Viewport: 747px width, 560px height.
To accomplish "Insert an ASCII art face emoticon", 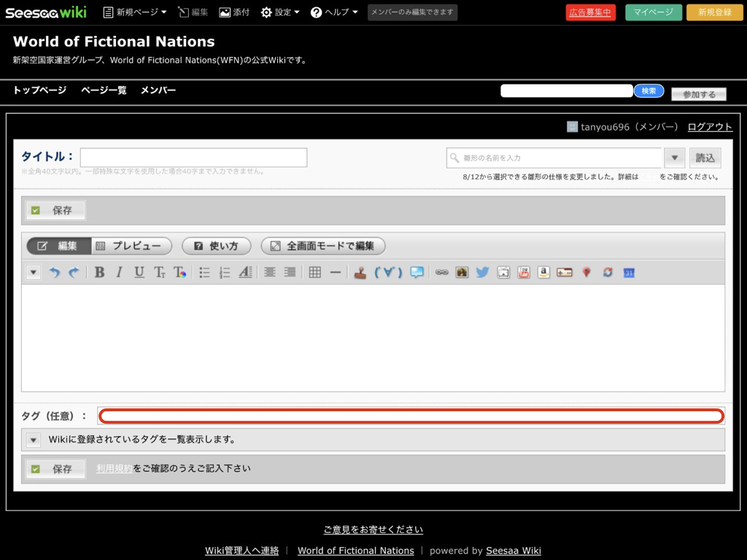I will click(x=388, y=273).
